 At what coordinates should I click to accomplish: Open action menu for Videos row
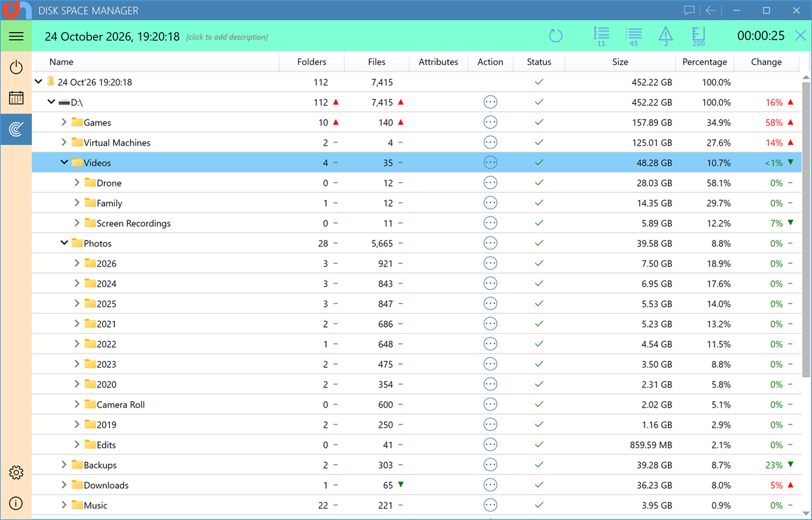(x=490, y=162)
